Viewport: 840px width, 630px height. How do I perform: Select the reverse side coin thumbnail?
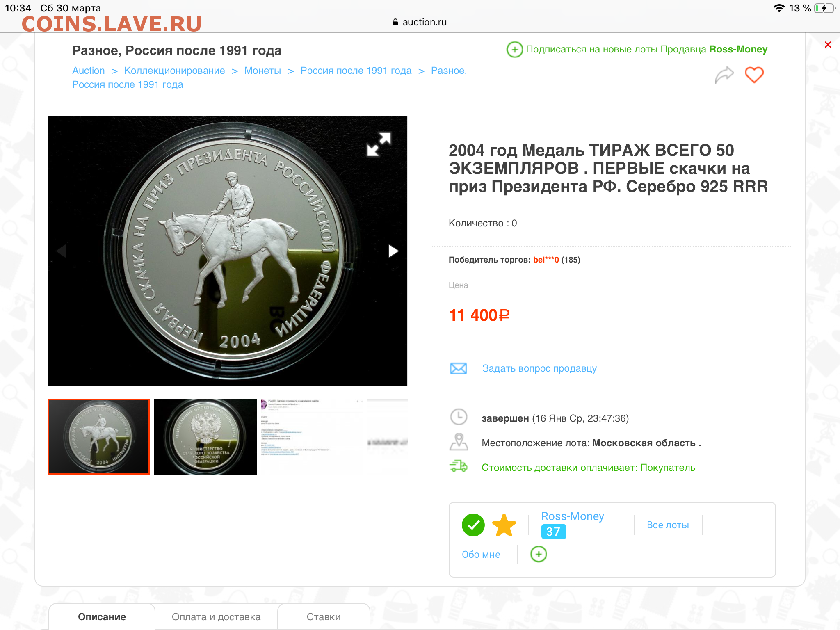pos(205,437)
